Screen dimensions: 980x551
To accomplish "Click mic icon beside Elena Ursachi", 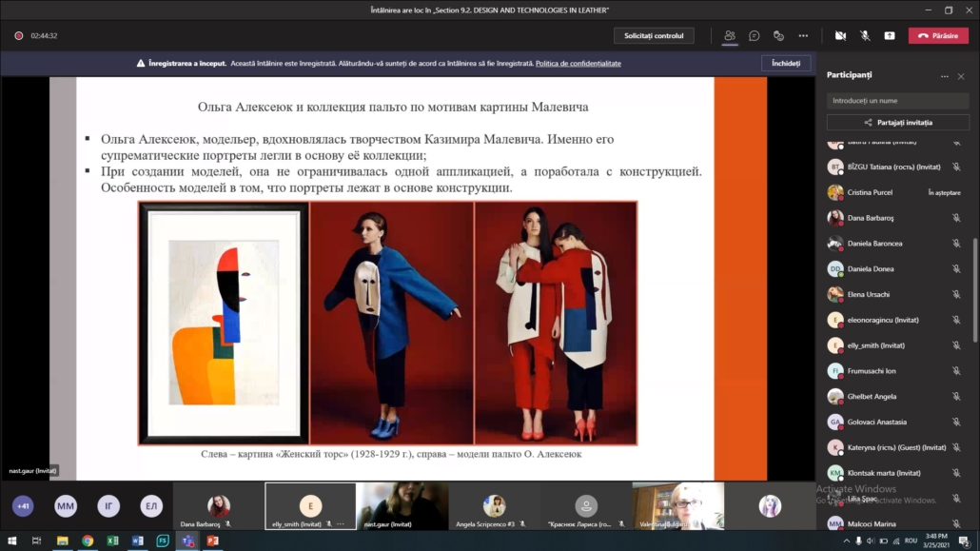I will pos(956,295).
